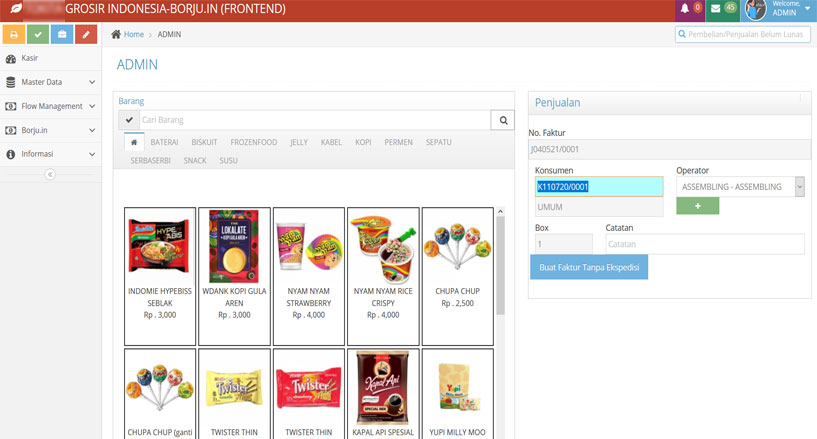
Task: Expand the Borju.in sidebar menu
Action: point(51,130)
